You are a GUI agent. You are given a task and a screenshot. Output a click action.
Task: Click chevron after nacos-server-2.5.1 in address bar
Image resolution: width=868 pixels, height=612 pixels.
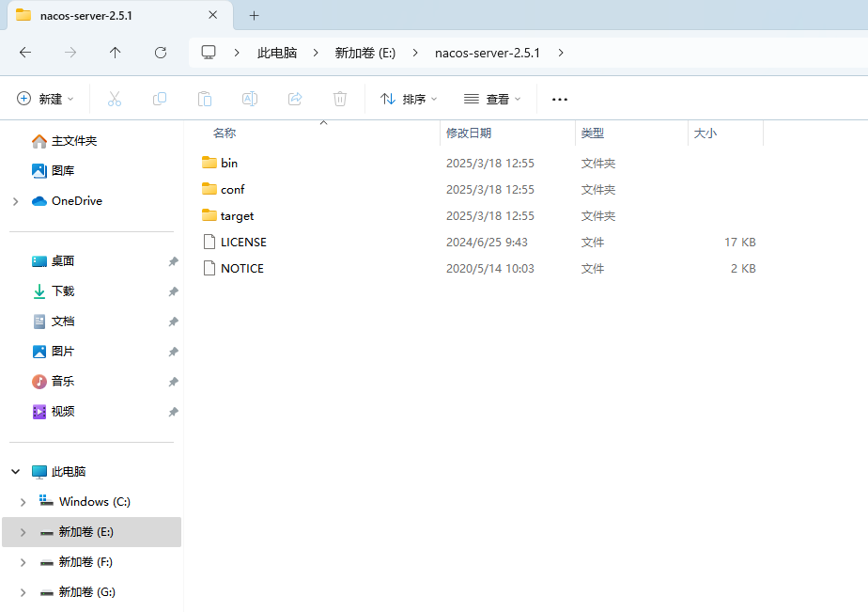click(561, 53)
